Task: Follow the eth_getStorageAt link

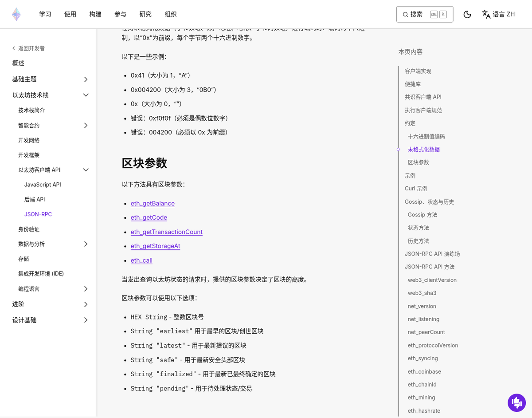Action: point(155,246)
